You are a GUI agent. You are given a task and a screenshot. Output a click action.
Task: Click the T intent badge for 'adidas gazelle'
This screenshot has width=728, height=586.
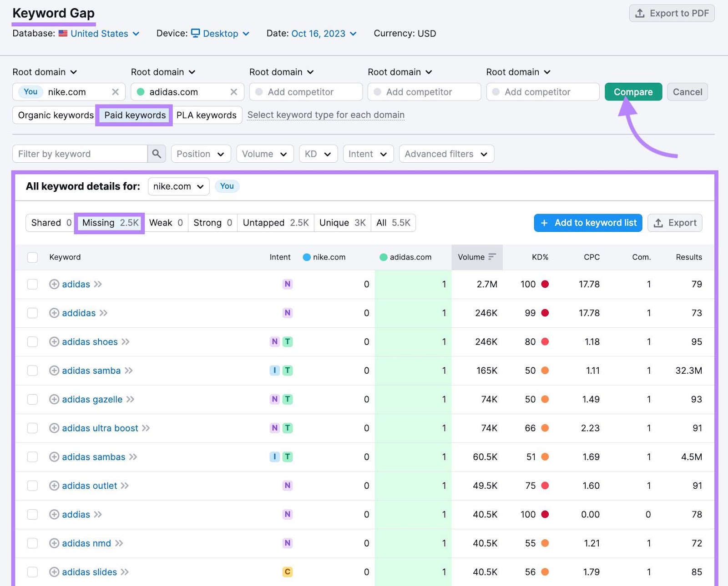click(287, 399)
